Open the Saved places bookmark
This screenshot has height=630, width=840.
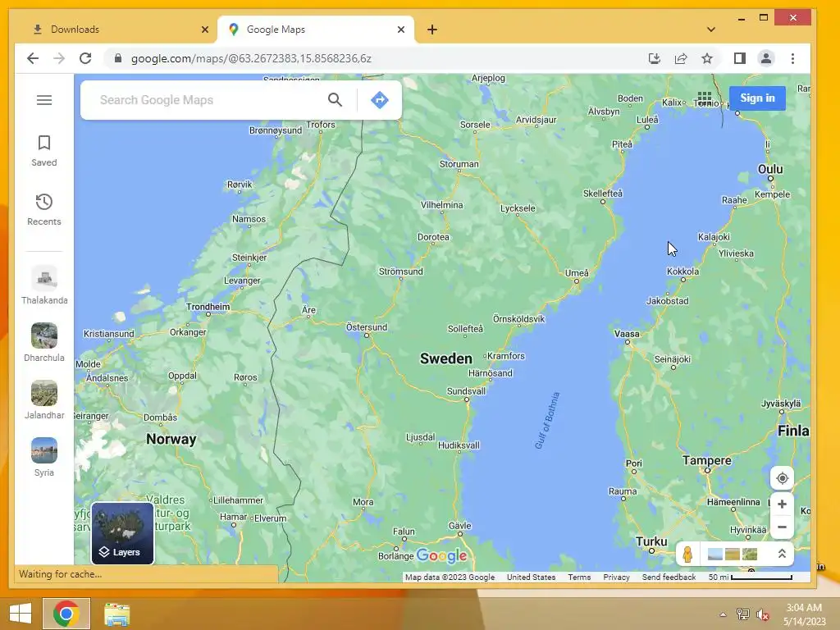tap(44, 151)
